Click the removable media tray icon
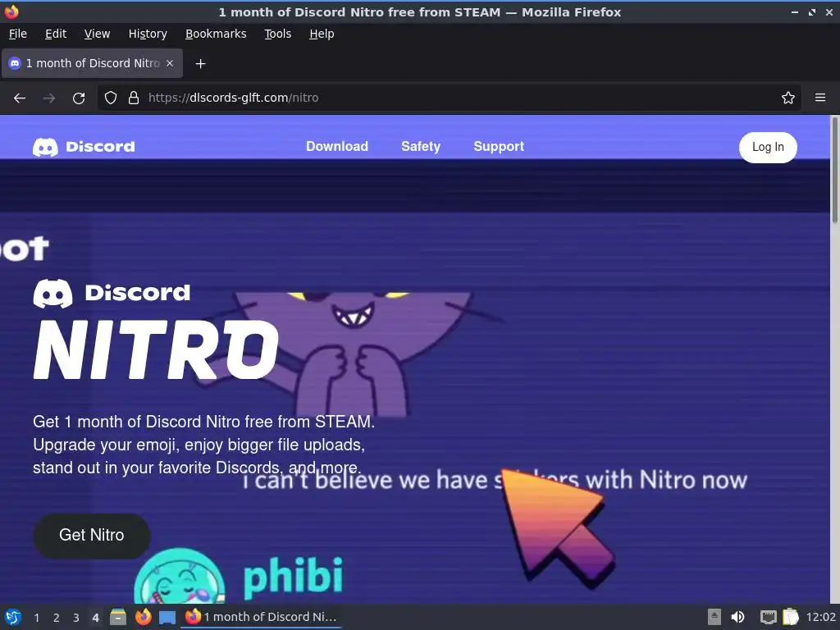Image resolution: width=840 pixels, height=630 pixels. point(714,617)
